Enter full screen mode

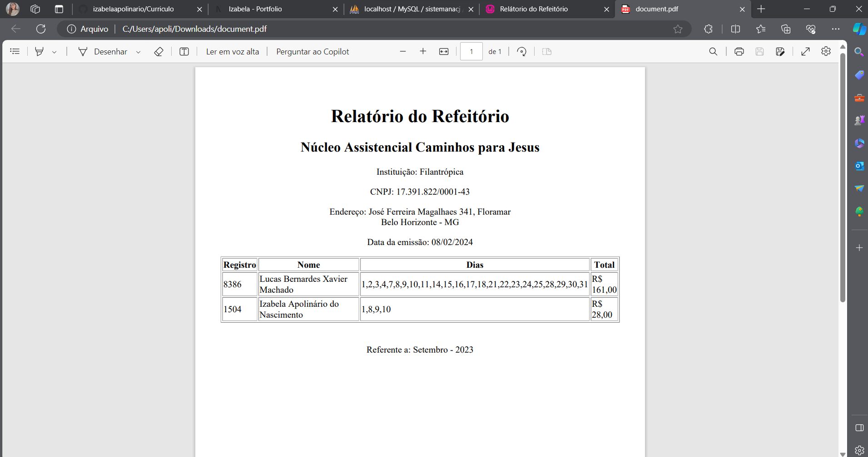pyautogui.click(x=805, y=51)
